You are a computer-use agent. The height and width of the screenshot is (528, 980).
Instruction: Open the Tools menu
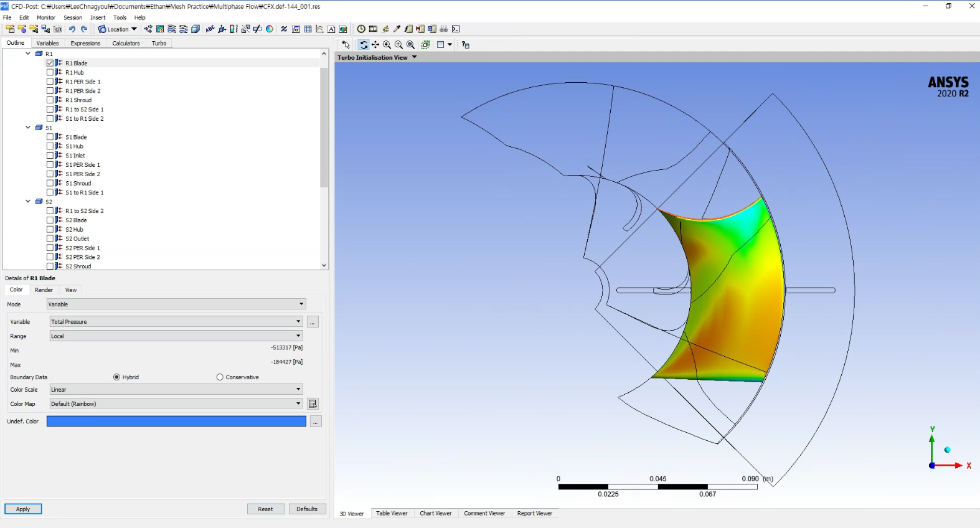pyautogui.click(x=120, y=17)
